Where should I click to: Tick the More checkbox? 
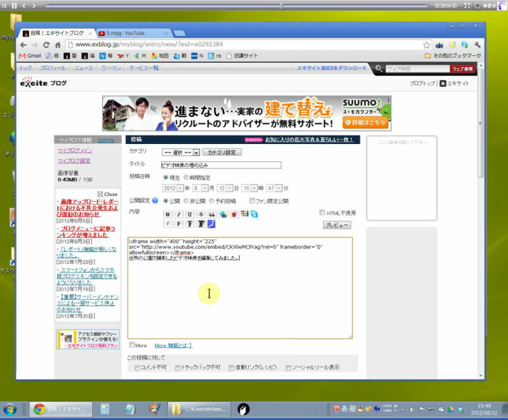[132, 345]
